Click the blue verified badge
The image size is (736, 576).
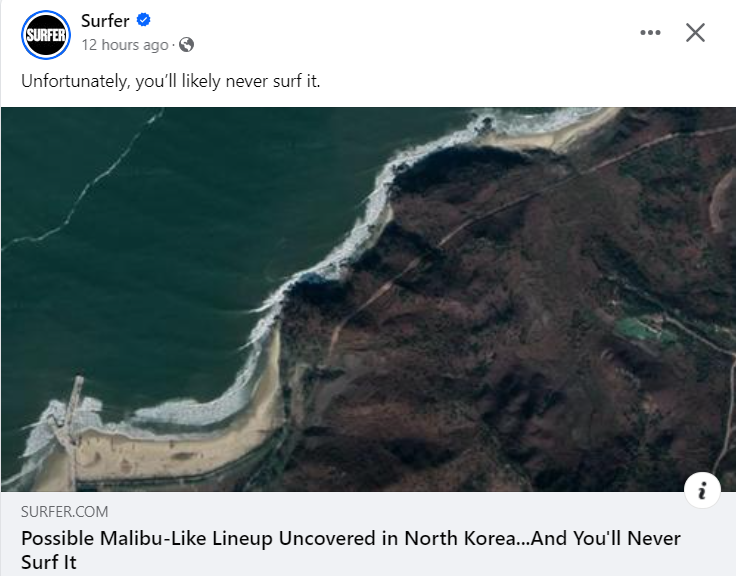click(x=144, y=20)
